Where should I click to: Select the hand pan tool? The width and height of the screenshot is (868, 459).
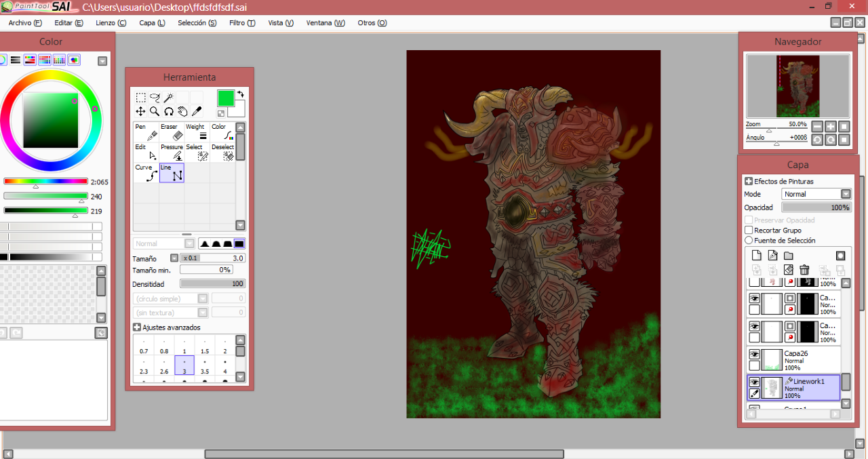coord(182,111)
